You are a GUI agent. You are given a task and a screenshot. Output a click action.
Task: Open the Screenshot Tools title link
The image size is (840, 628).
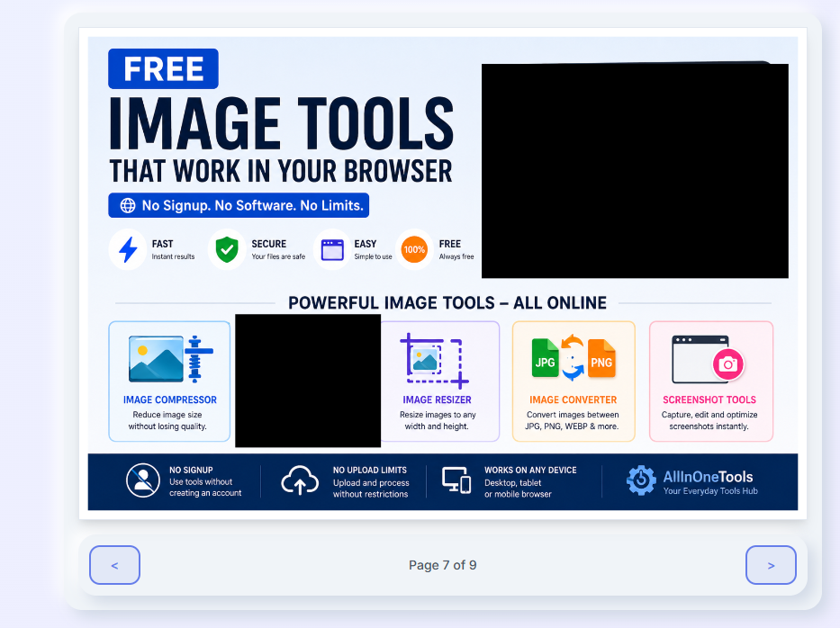click(x=709, y=400)
